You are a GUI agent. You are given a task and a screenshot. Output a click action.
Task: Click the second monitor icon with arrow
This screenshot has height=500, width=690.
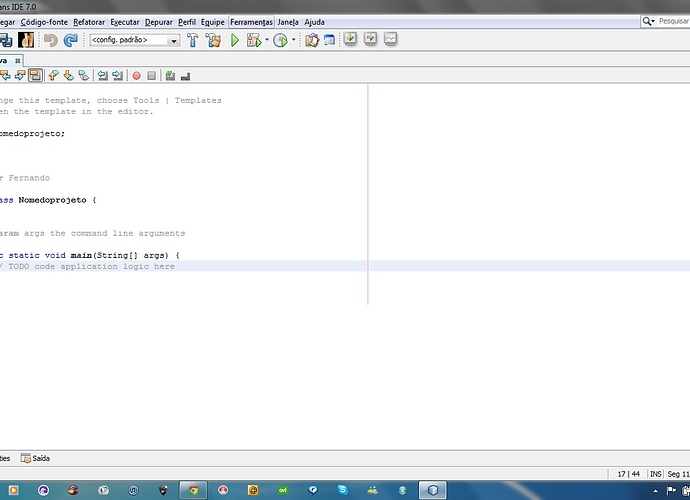coord(371,39)
